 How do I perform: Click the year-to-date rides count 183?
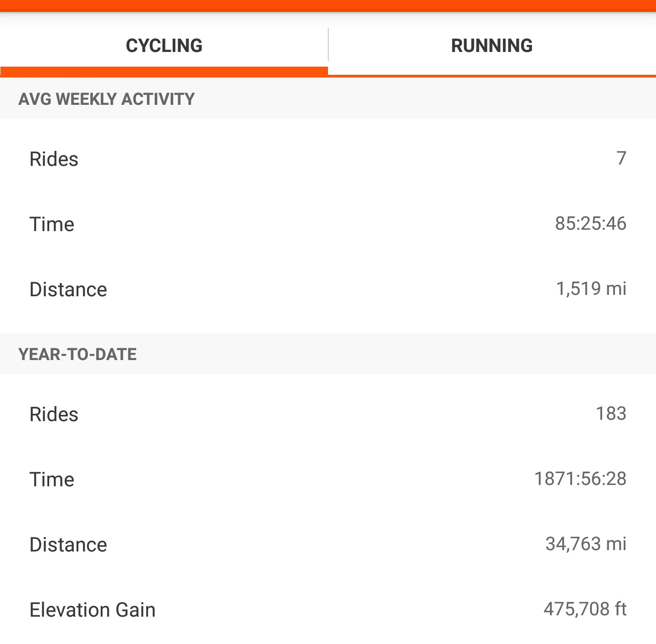(611, 413)
